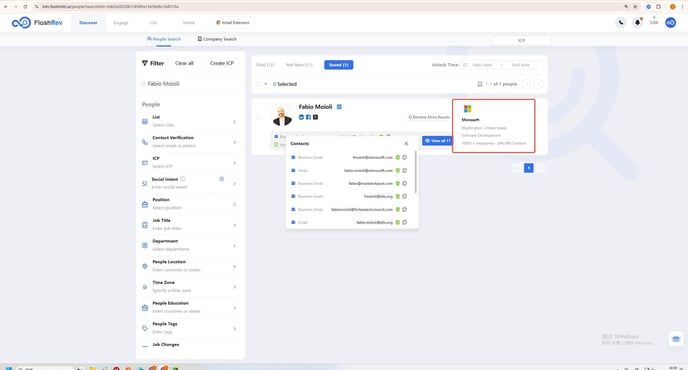Image resolution: width=688 pixels, height=370 pixels.
Task: Switch to the Engage nav tab
Action: point(121,22)
